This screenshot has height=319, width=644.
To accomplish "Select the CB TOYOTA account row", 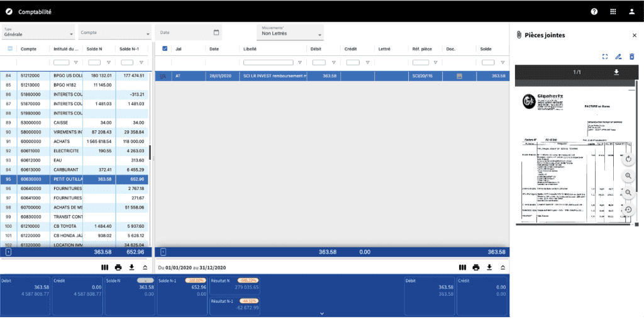I will pyautogui.click(x=75, y=226).
